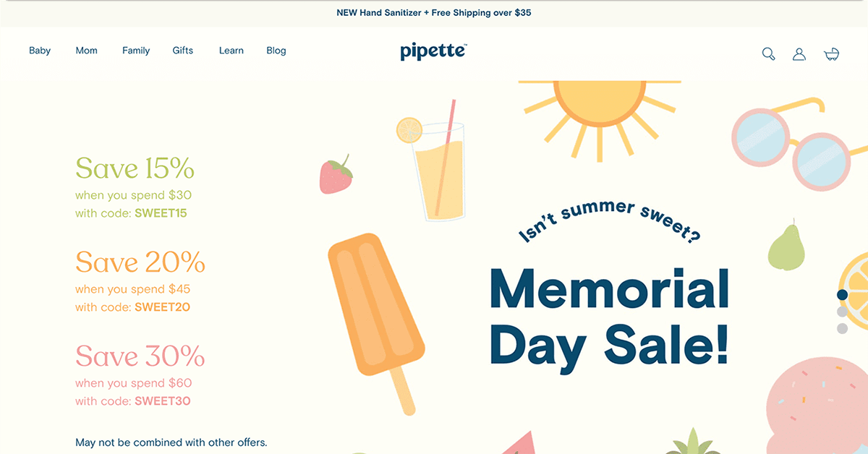Open the Mom navigation menu
This screenshot has height=454, width=868.
(x=86, y=51)
